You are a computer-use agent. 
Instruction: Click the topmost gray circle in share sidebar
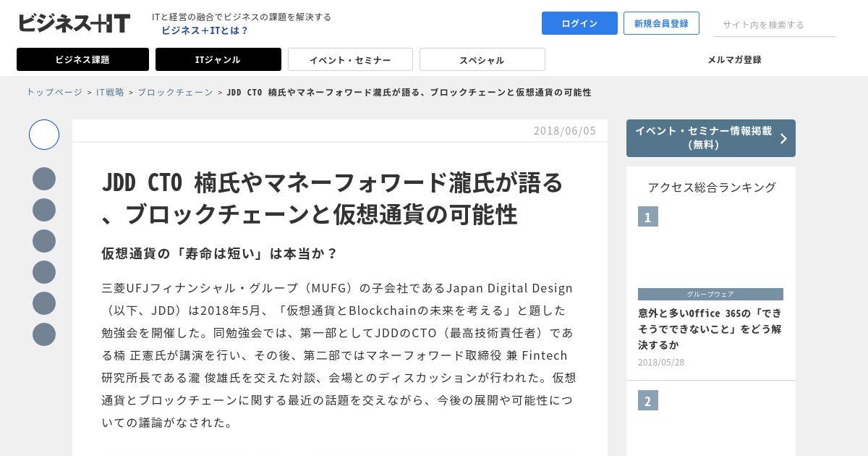(x=44, y=179)
